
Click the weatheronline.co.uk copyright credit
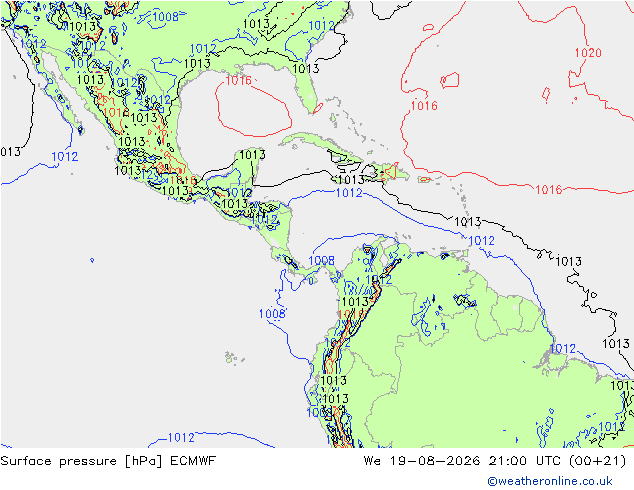coord(550,481)
